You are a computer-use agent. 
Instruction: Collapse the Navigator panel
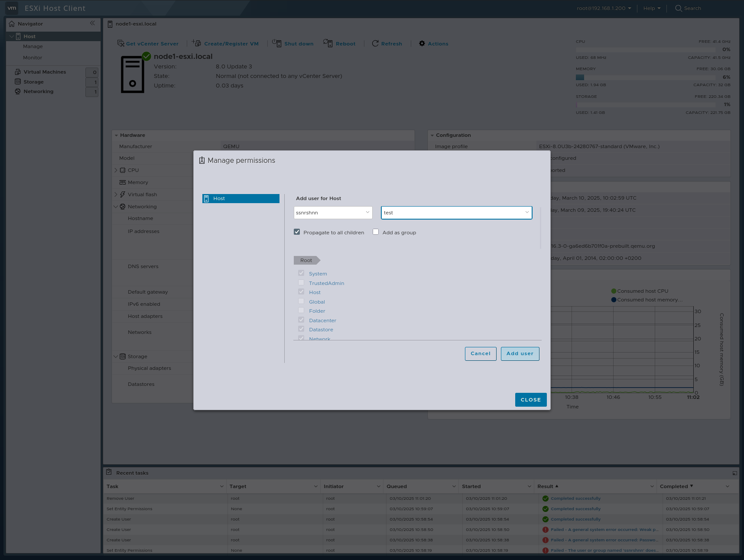click(x=92, y=23)
